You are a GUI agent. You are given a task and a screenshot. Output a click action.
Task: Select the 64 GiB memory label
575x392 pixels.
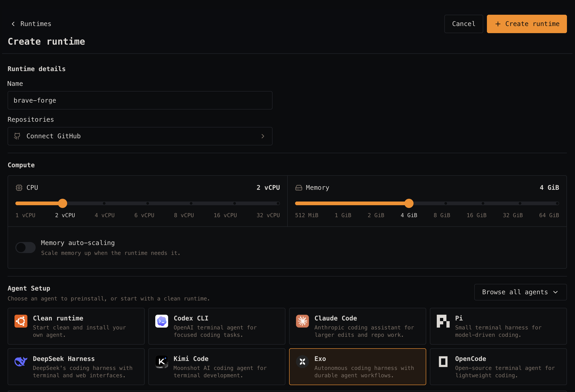click(549, 215)
